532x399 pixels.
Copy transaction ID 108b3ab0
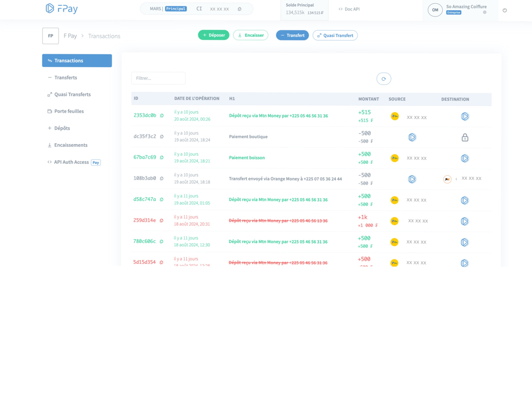[162, 178]
